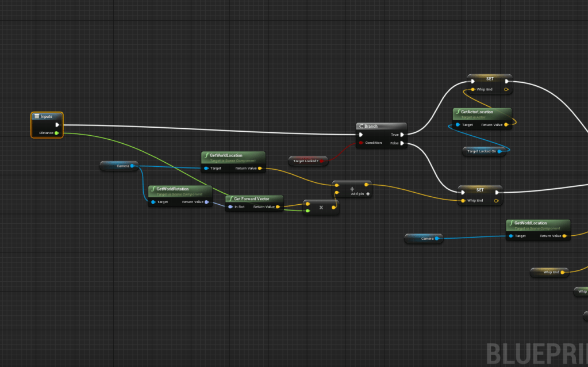Select the multiply (×) operator node
This screenshot has width=588, height=367.
(x=321, y=207)
